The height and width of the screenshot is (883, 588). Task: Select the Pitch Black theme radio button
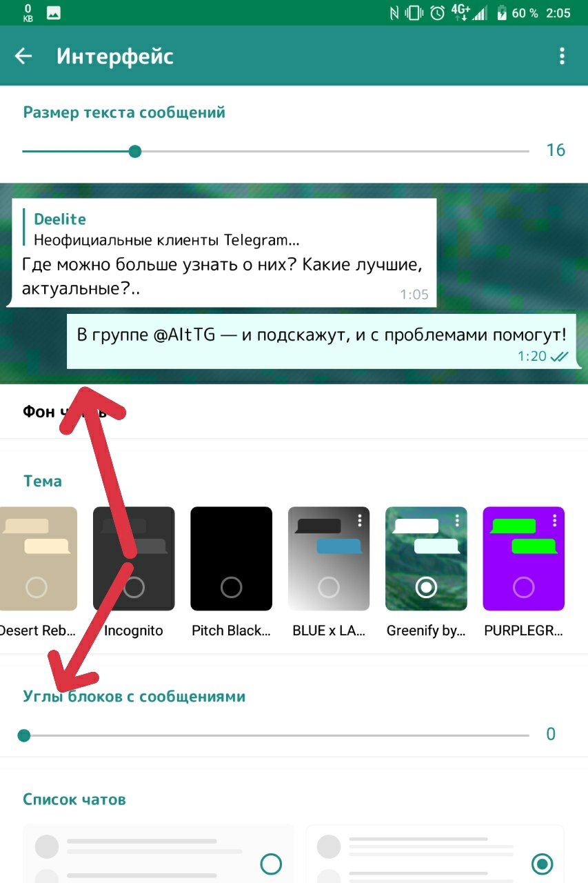pyautogui.click(x=231, y=587)
